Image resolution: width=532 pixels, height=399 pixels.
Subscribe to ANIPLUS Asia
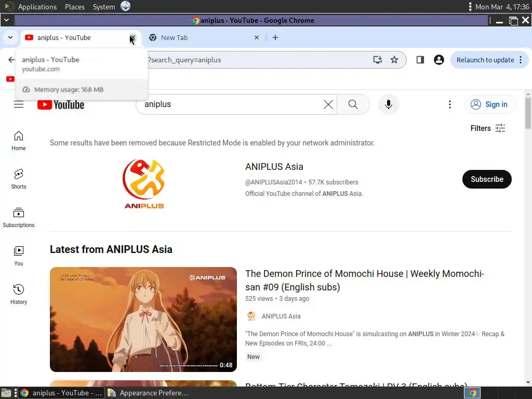pyautogui.click(x=486, y=179)
